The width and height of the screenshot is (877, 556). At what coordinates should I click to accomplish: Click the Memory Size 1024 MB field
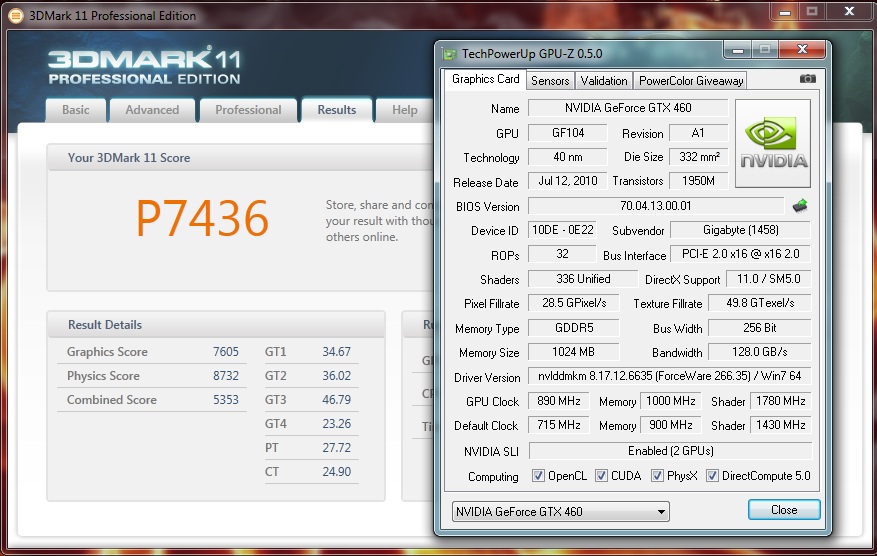tap(573, 351)
